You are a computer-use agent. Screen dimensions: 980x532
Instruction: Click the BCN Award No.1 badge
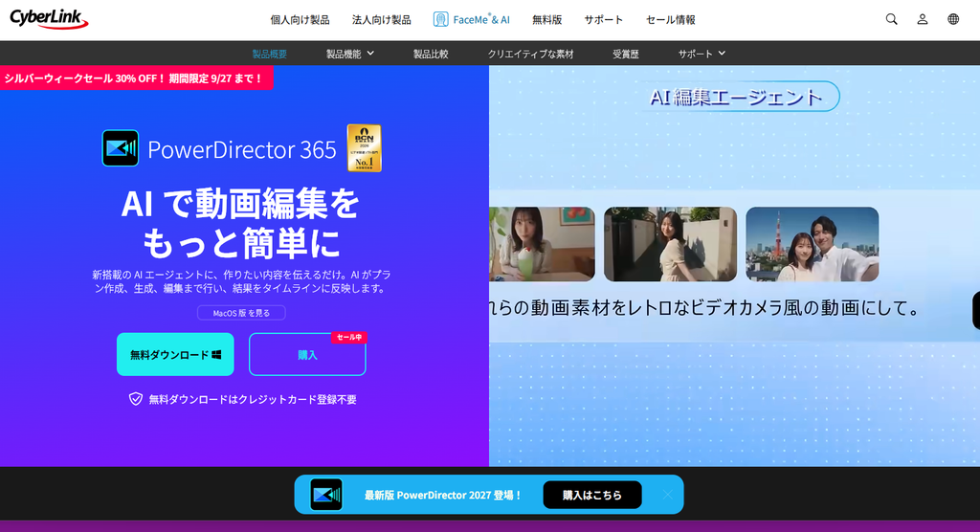click(x=365, y=148)
